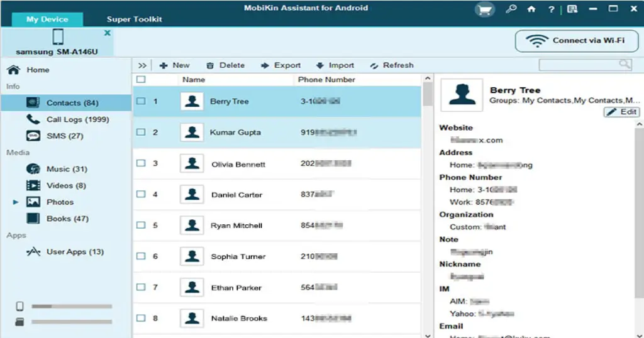This screenshot has width=644, height=338.
Task: Open Books (47) section
Action: point(66,219)
